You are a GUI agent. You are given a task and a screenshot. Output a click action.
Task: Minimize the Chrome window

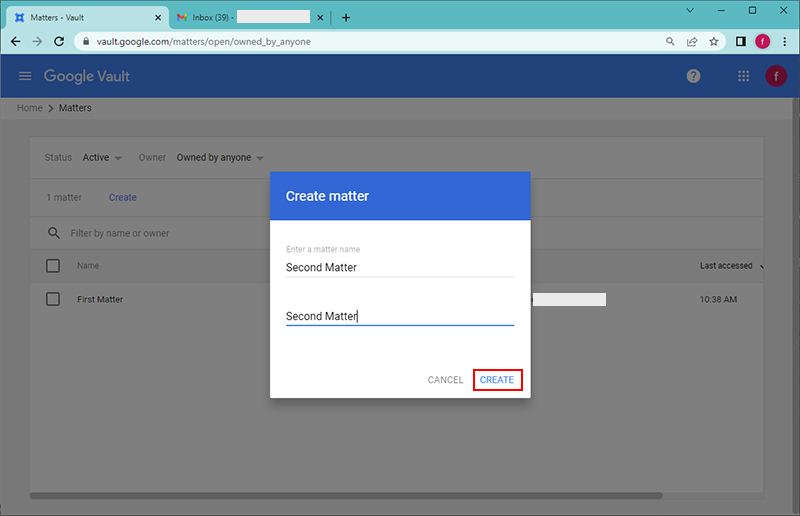click(721, 10)
